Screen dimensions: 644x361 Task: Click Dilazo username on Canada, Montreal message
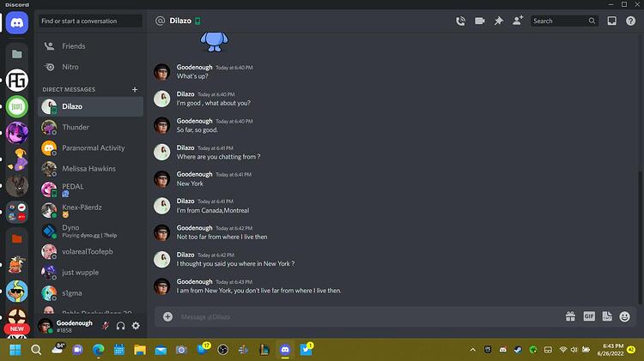pos(185,201)
